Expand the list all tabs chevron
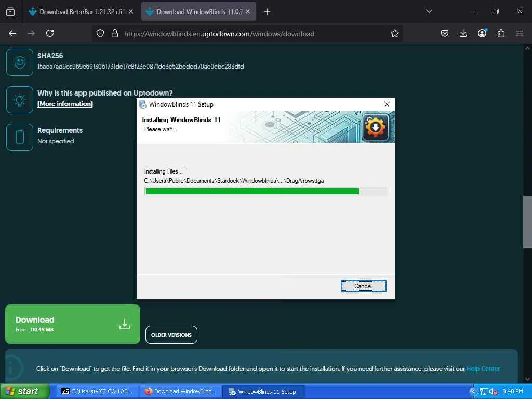This screenshot has width=532, height=399. (429, 11)
